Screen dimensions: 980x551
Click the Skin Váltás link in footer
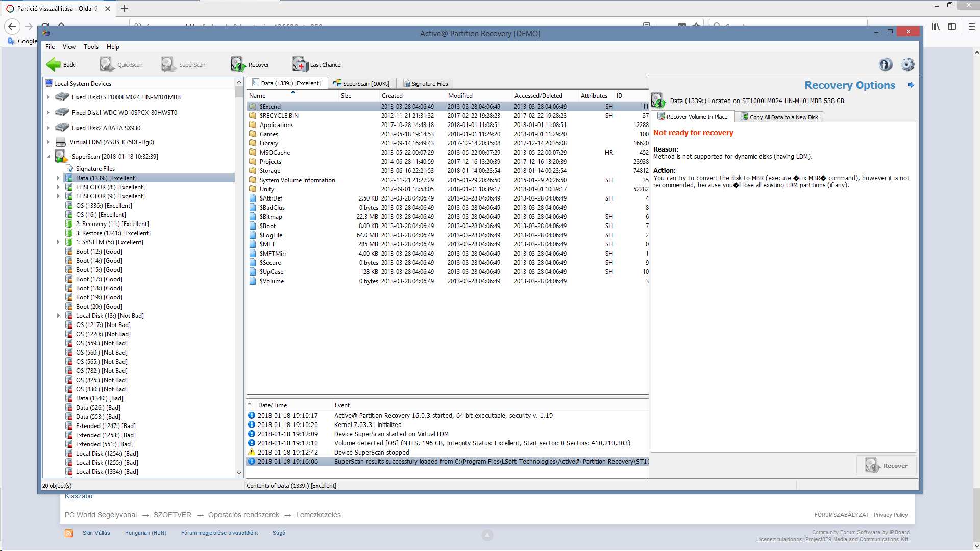pyautogui.click(x=96, y=533)
